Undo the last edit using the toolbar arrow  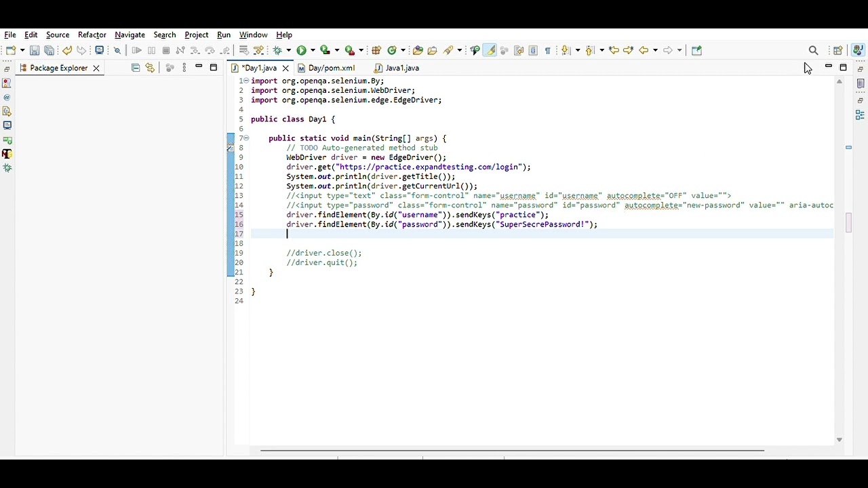tap(67, 50)
